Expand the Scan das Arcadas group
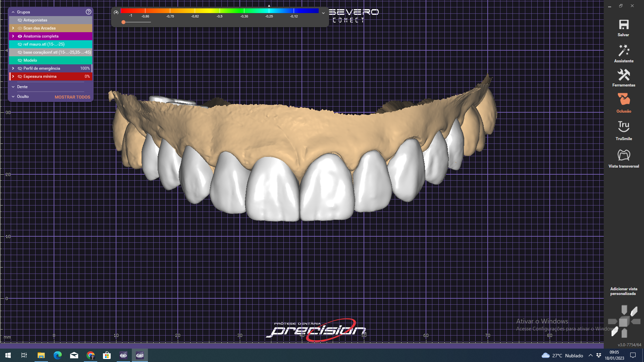The height and width of the screenshot is (362, 644). coord(13,28)
